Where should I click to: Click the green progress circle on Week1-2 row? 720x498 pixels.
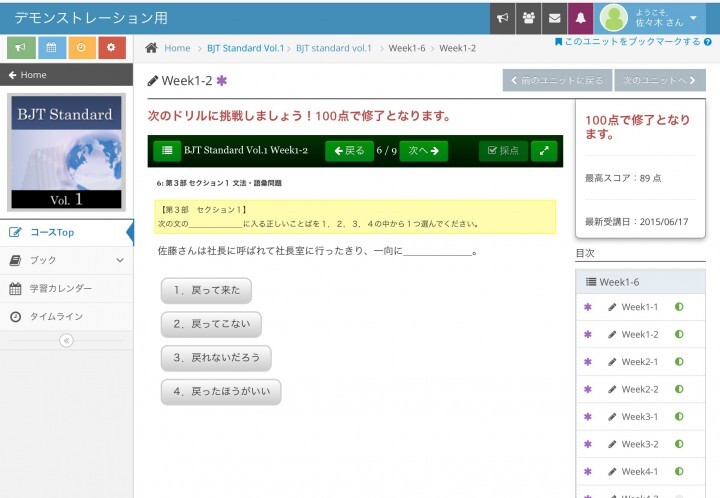click(679, 334)
